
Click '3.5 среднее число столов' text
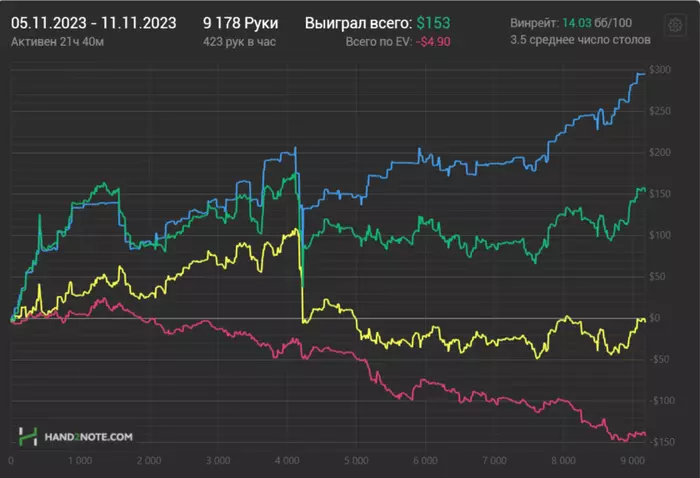pyautogui.click(x=580, y=40)
